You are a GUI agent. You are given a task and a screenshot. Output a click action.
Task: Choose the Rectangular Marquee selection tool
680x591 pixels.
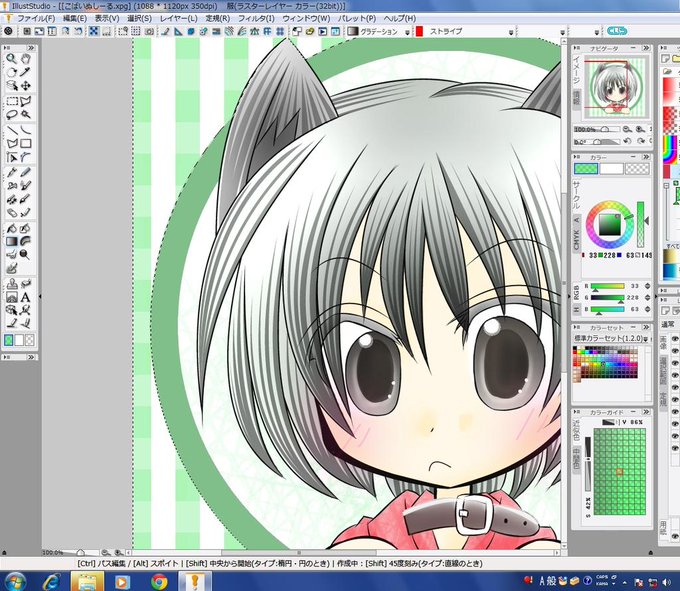(x=12, y=101)
